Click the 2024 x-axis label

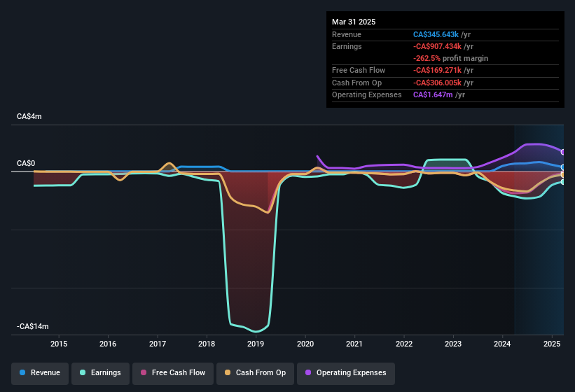(x=502, y=344)
